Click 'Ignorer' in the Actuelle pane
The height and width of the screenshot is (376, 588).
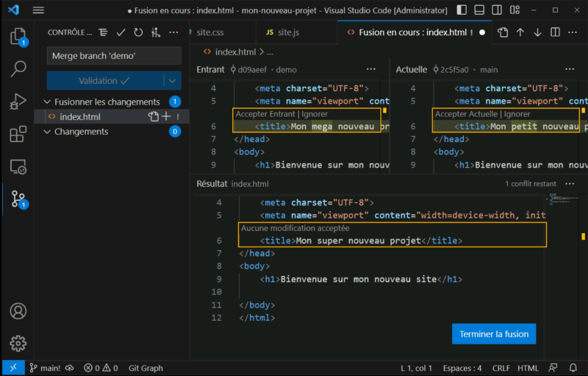(x=517, y=114)
